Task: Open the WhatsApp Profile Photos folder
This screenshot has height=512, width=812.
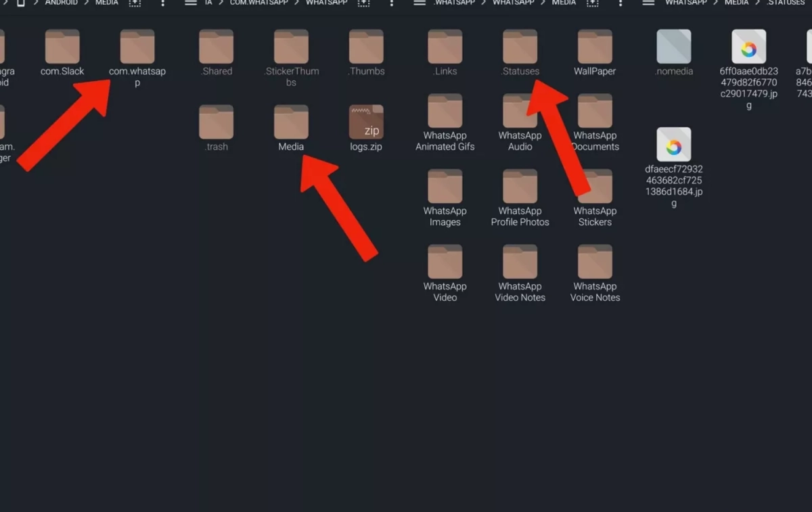Action: click(x=520, y=187)
